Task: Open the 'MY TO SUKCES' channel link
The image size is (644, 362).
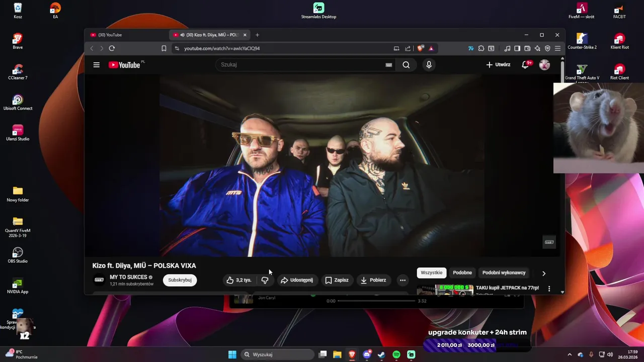Action: pos(128,277)
